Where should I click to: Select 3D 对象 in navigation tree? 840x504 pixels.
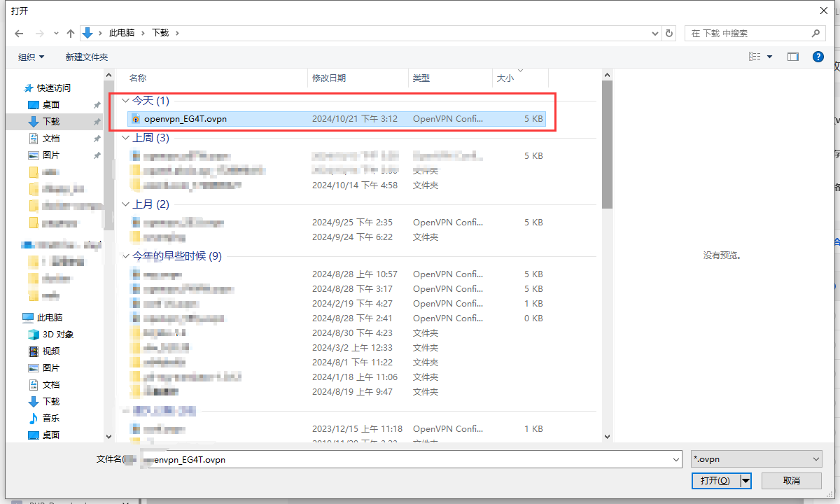[58, 334]
